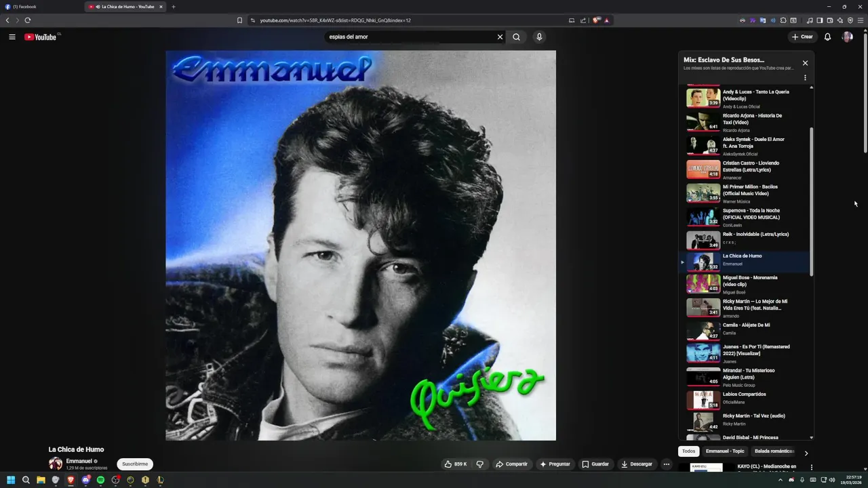The width and height of the screenshot is (868, 488).
Task: Open the taskbar volume speaker icon
Action: coord(832,480)
